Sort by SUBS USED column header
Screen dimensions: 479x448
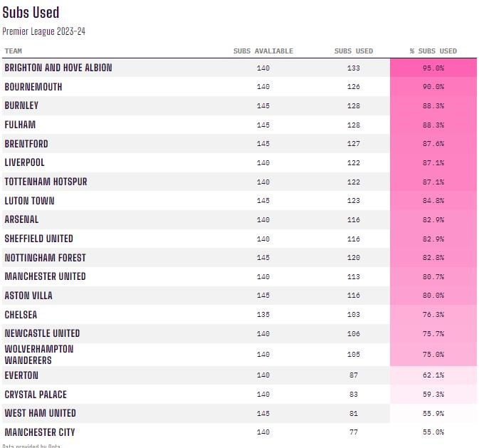point(354,51)
